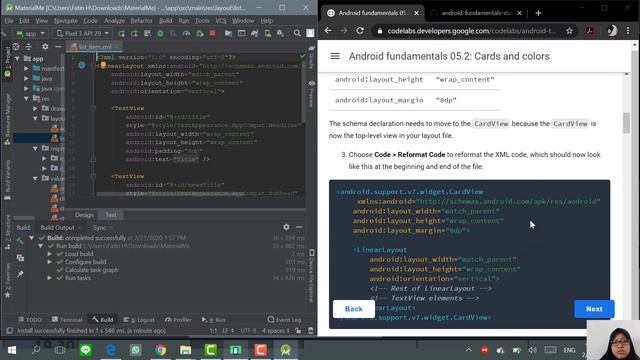Click the codelab page vertical scrollbar thumb

pos(627,122)
